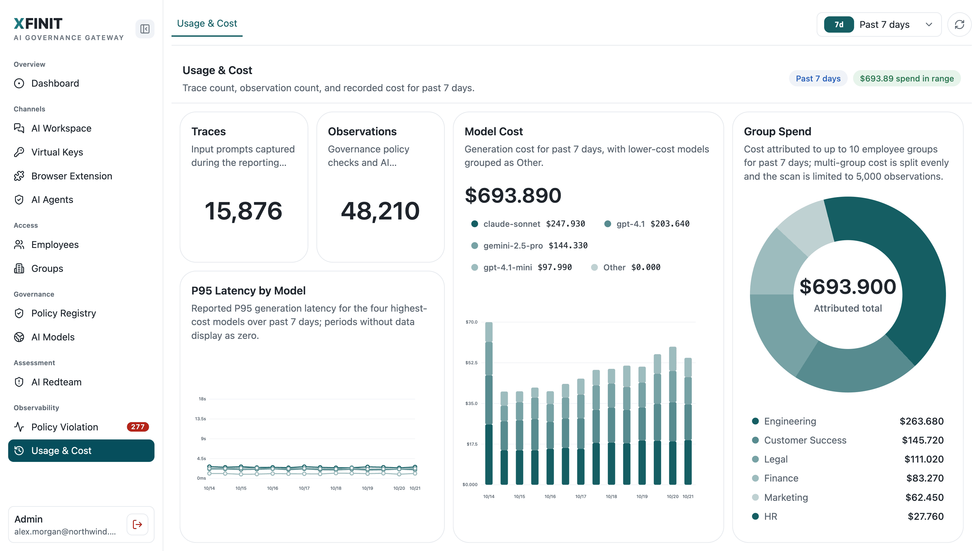Toggle gemini-2.5-pro series in legend

[x=529, y=246]
